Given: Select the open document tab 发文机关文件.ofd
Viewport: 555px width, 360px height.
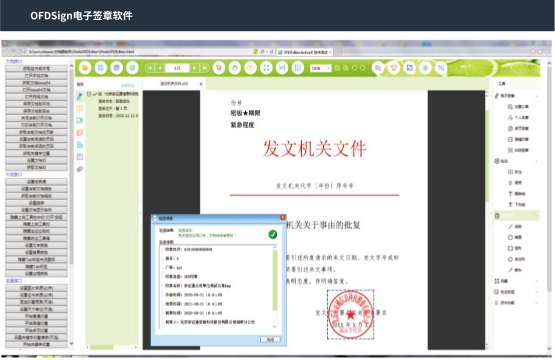Looking at the screenshot, I should point(174,84).
